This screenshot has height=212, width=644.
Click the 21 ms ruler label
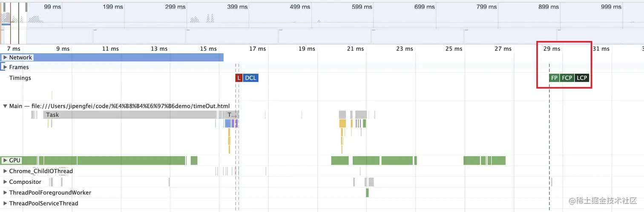coord(356,49)
